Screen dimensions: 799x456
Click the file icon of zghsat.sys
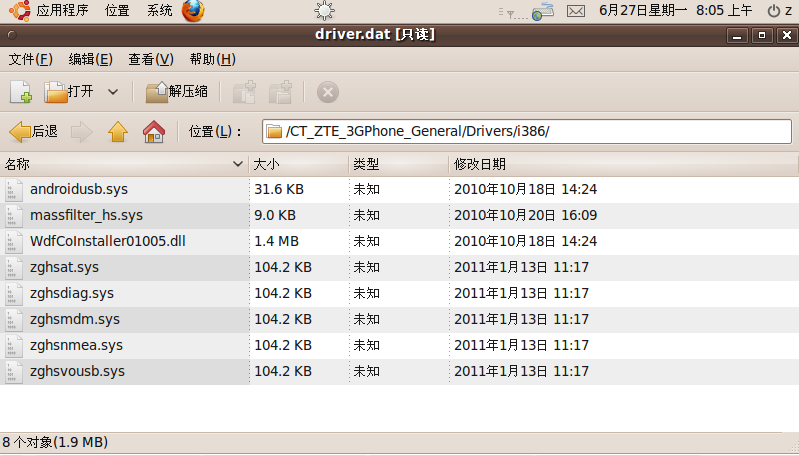tap(14, 267)
